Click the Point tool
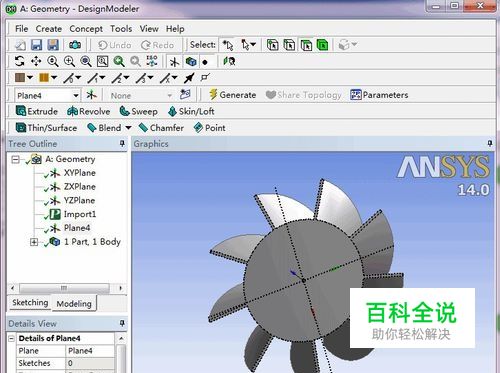The height and width of the screenshot is (373, 500). (210, 128)
